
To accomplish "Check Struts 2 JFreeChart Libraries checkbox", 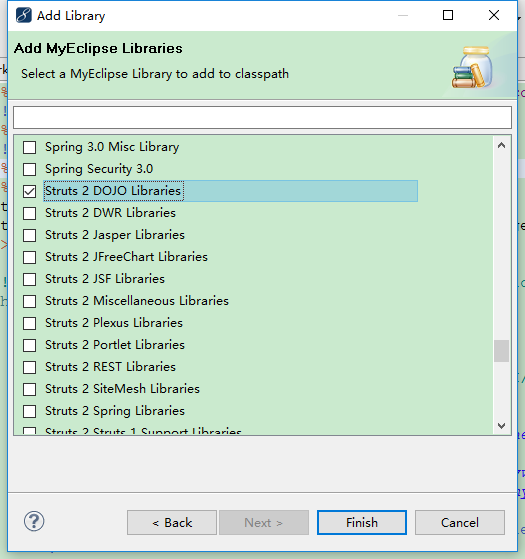I will [29, 257].
